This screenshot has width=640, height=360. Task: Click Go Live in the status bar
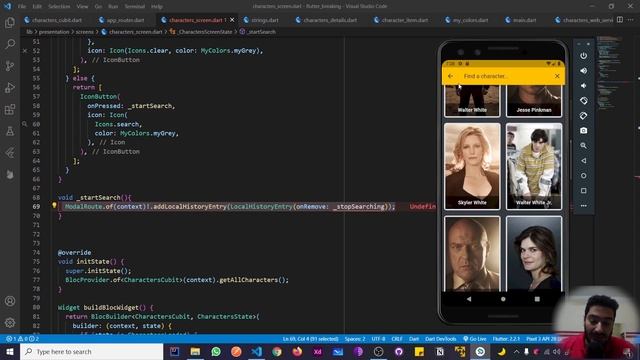point(475,339)
